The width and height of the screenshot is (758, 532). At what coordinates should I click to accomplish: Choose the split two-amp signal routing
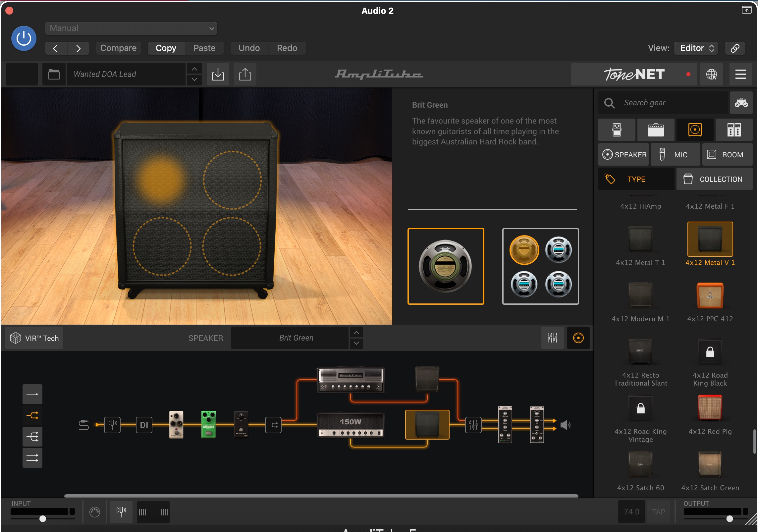32,415
